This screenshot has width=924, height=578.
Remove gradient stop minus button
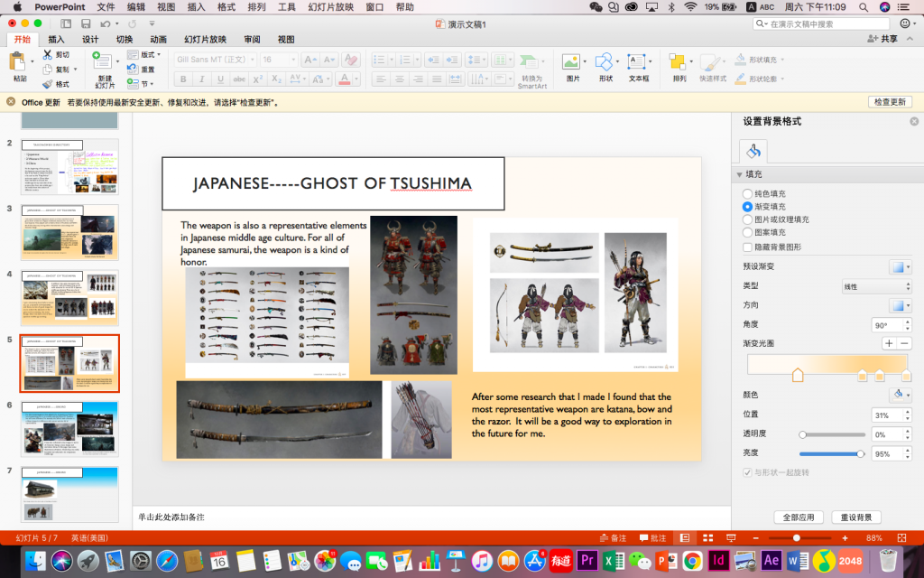tap(904, 343)
